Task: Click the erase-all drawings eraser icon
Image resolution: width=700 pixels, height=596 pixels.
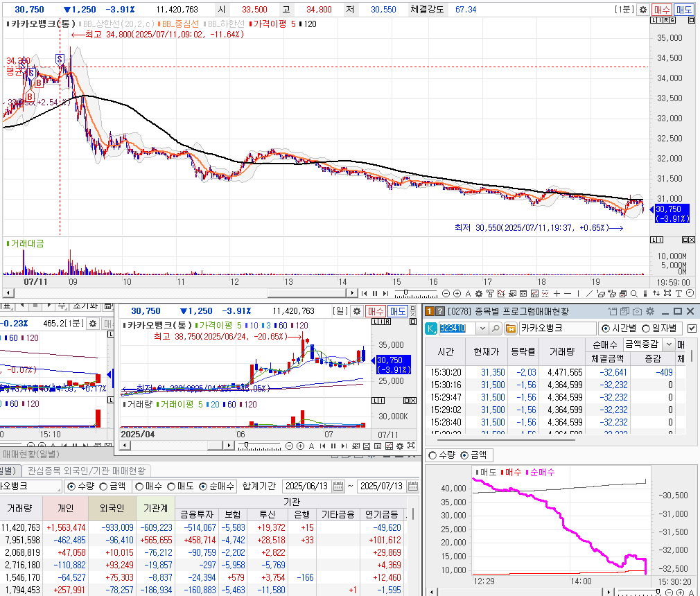Action: pos(611,293)
